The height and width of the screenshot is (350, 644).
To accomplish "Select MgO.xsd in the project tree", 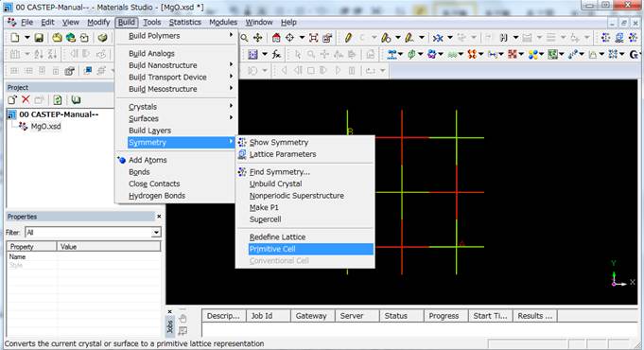I will click(x=45, y=126).
